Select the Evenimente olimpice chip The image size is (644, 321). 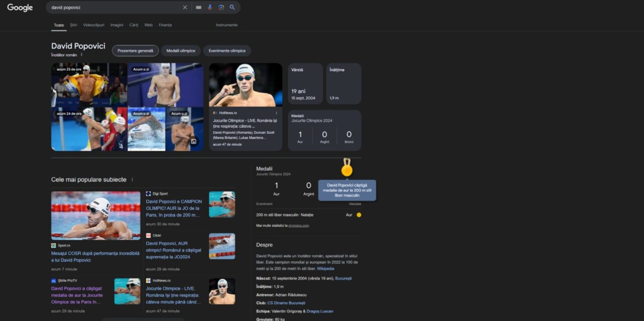[x=227, y=51]
